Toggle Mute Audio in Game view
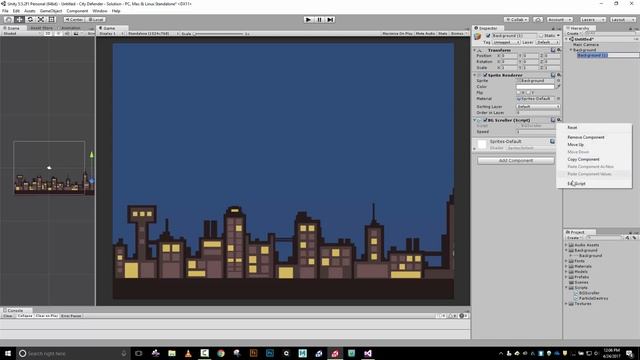 click(425, 33)
